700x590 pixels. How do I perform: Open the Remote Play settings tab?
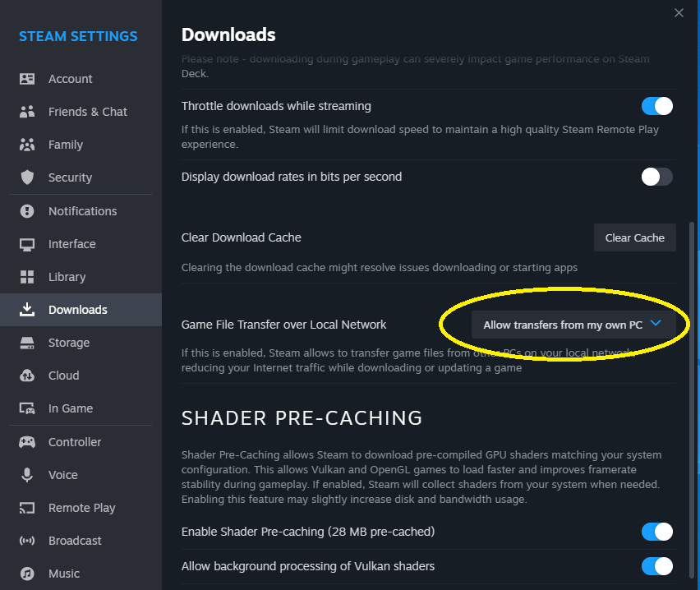81,508
